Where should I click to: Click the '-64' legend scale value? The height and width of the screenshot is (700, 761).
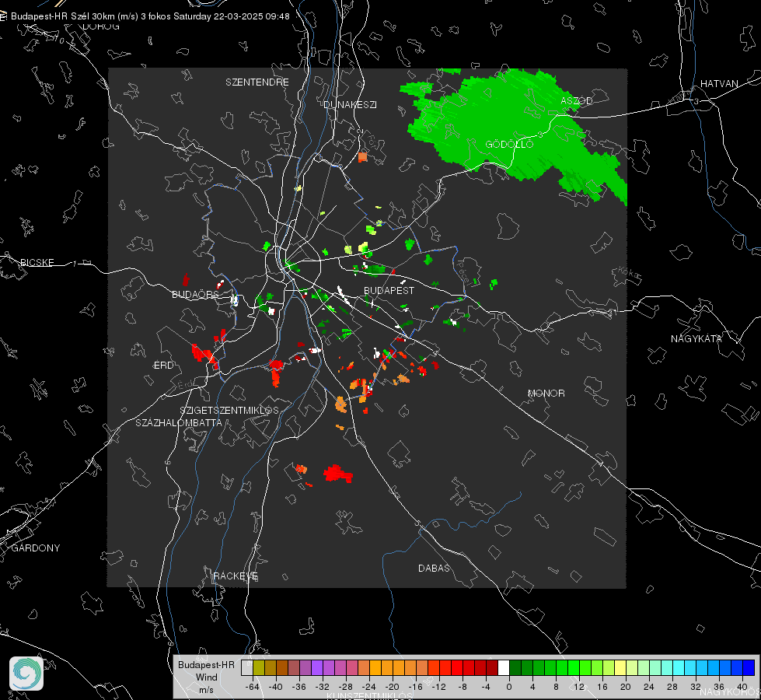click(253, 687)
